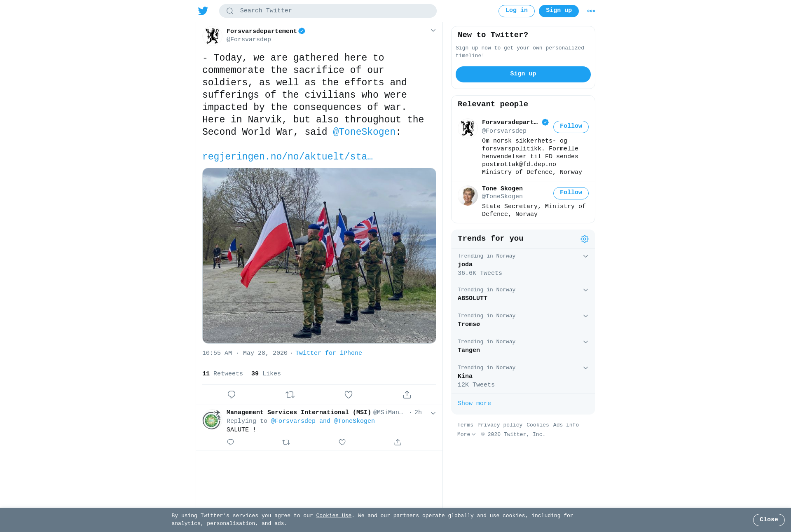This screenshot has height=532, width=791.
Task: Like the main tweet with heart icon
Action: (349, 395)
